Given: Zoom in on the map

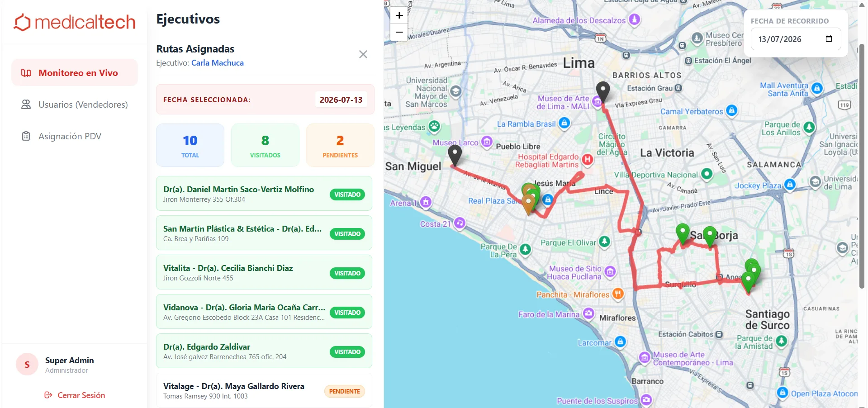Looking at the screenshot, I should (399, 15).
